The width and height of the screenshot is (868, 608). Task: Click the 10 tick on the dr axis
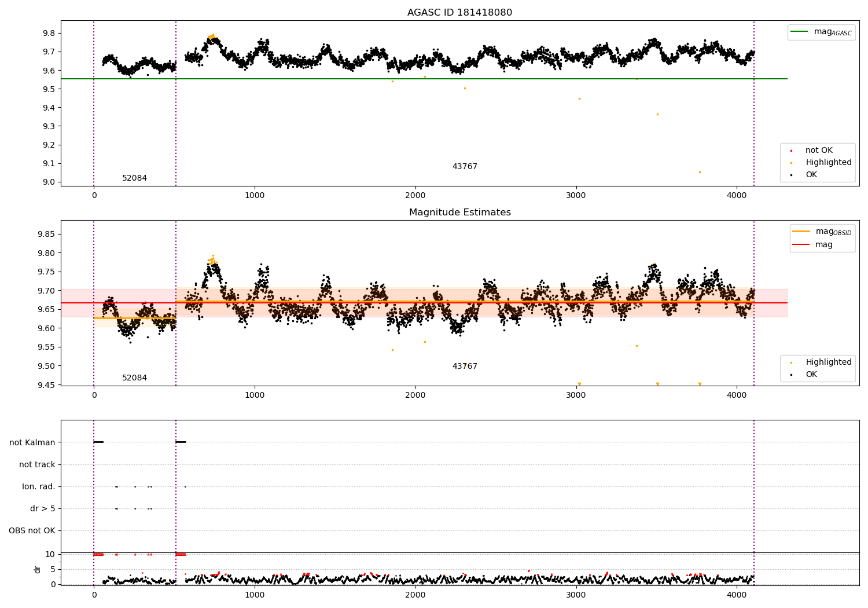pos(50,555)
